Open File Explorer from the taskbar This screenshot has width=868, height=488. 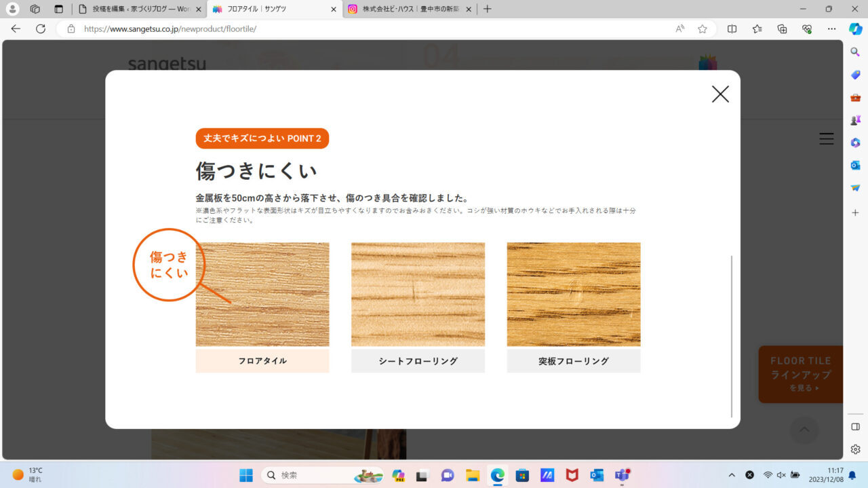473,475
